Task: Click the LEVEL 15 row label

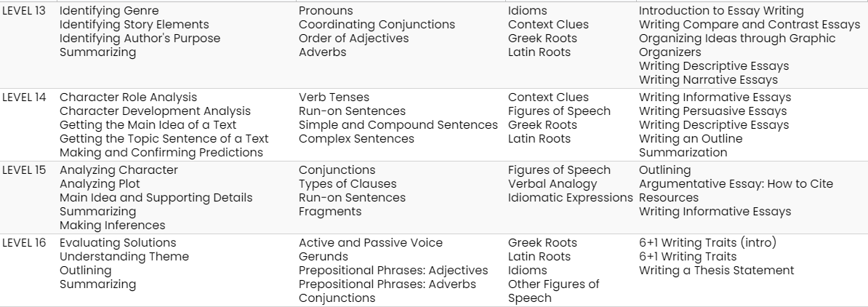Action: 24,170
